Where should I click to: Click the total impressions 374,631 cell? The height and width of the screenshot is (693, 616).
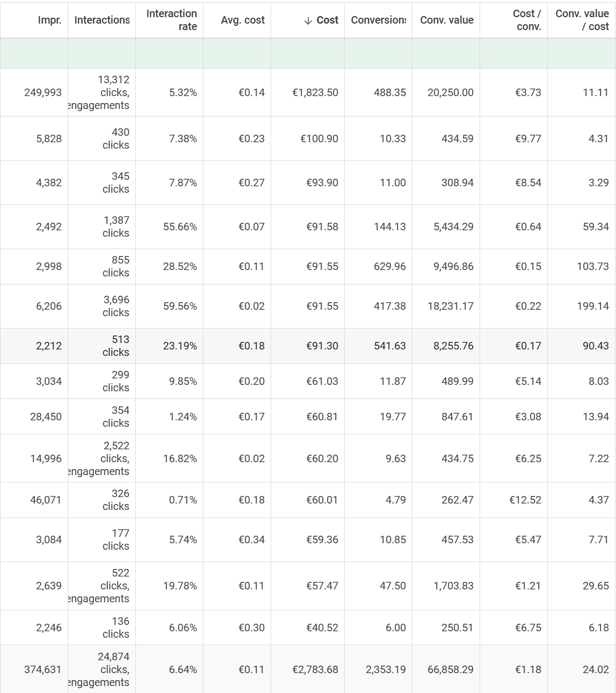point(43,669)
